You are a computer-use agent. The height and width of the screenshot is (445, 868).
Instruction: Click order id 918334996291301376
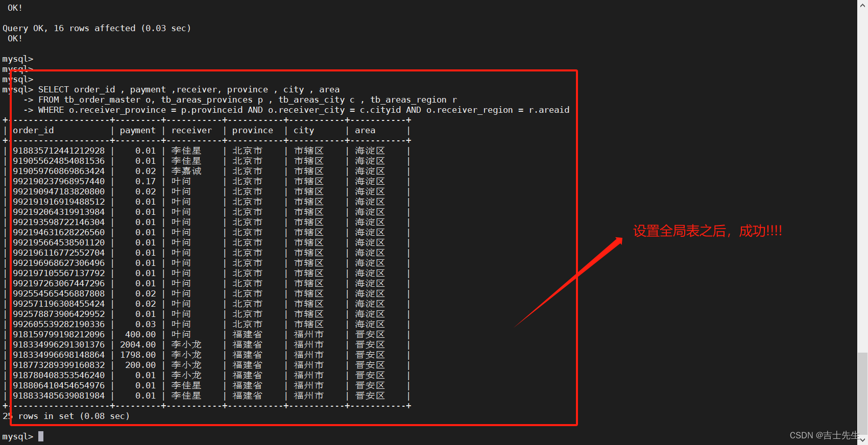(x=59, y=344)
